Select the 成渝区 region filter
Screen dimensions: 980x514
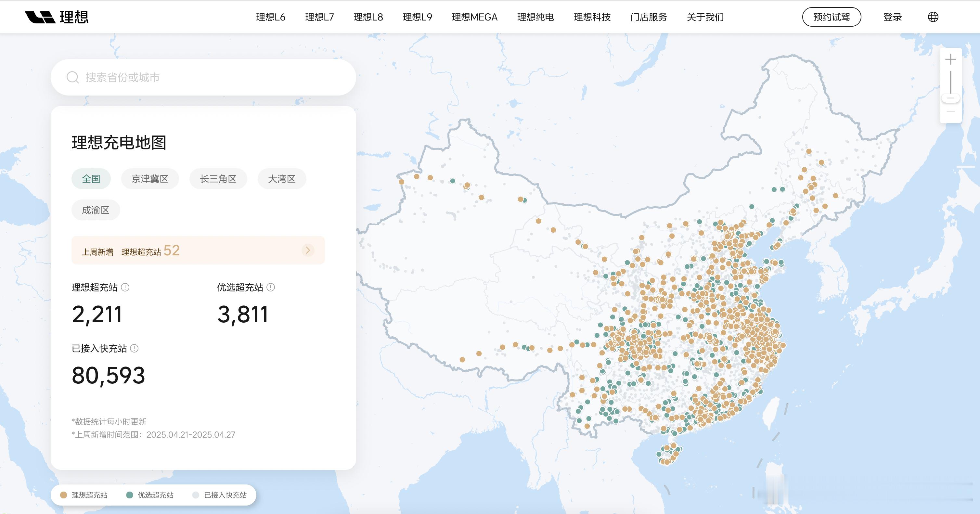(x=96, y=210)
